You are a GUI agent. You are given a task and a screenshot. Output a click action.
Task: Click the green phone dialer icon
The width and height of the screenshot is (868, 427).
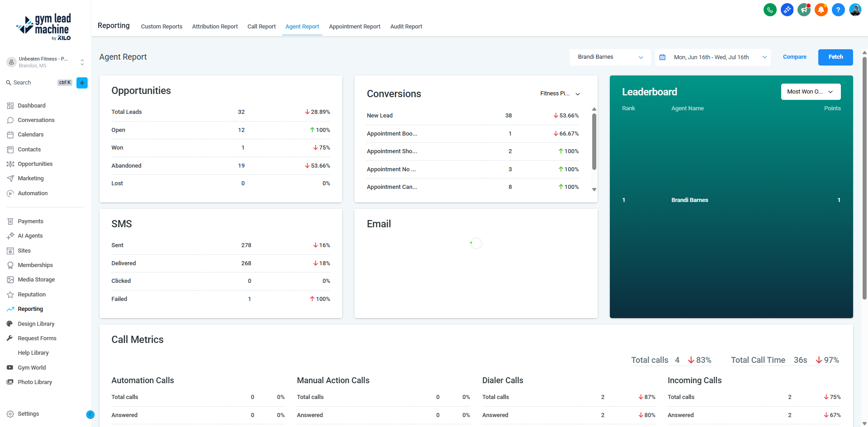(770, 9)
